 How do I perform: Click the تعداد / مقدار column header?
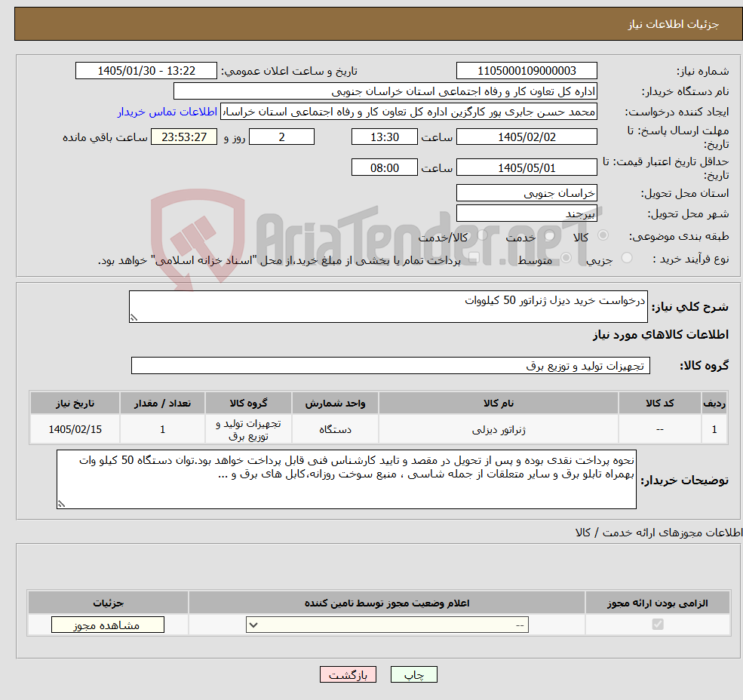[162, 403]
